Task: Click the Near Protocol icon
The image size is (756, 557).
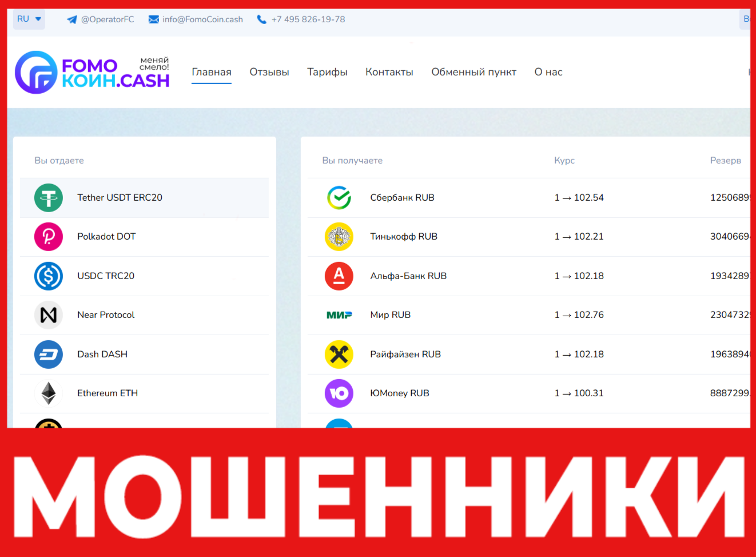Action: 49,315
